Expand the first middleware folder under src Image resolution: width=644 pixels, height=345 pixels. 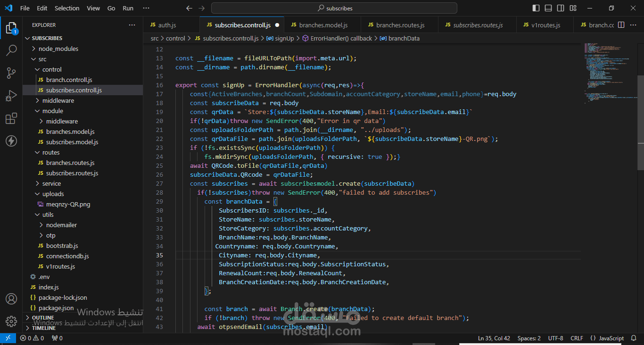pyautogui.click(x=83, y=100)
